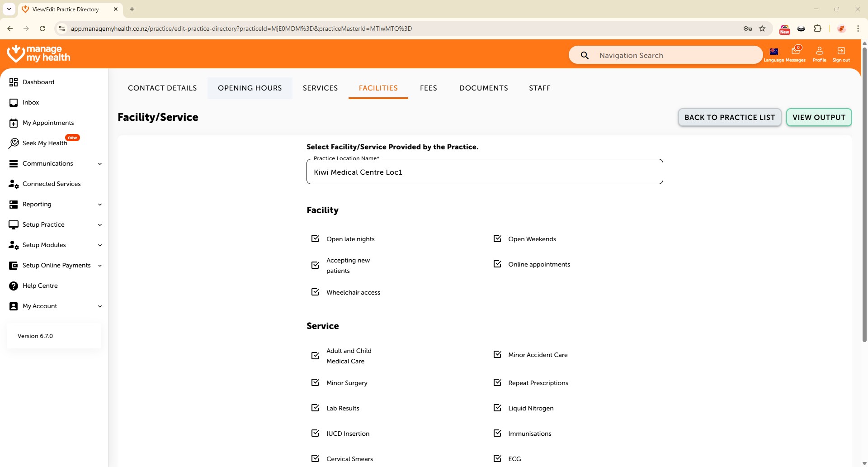The height and width of the screenshot is (467, 868).
Task: Bookmark this page with star icon
Action: point(762,29)
